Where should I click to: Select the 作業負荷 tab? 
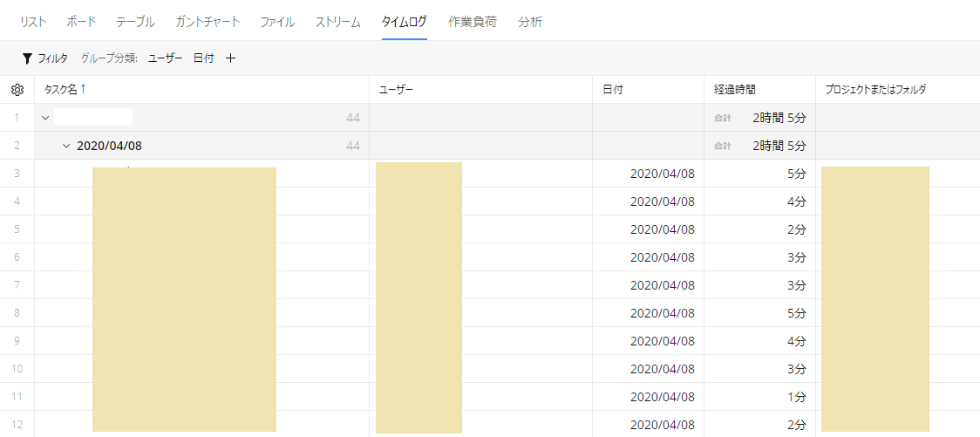[473, 22]
